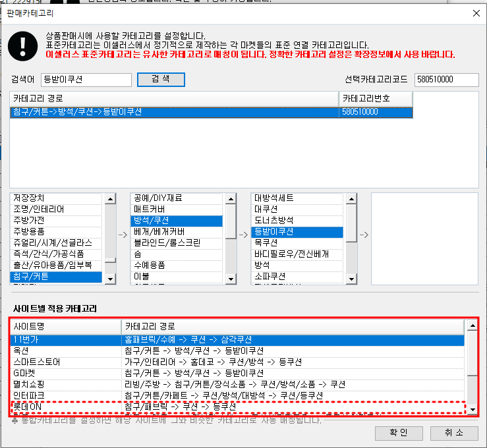Select the 옥션 site row
The width and height of the screenshot is (487, 448).
(237, 351)
